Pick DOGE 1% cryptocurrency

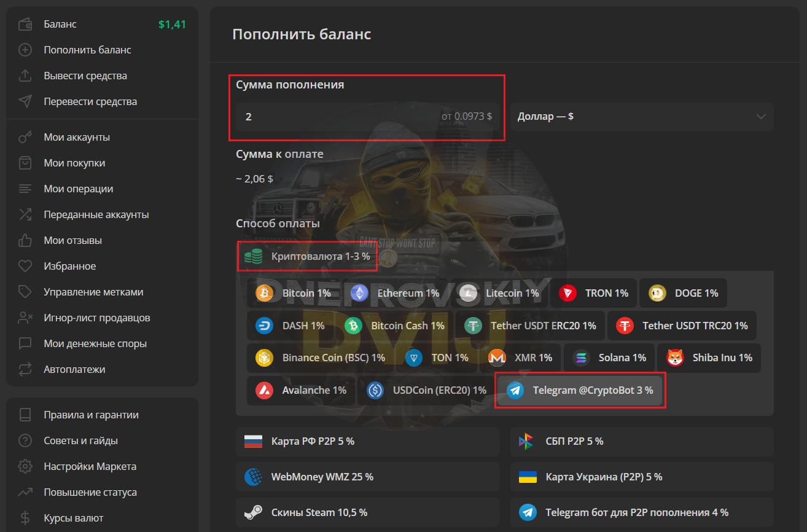683,294
